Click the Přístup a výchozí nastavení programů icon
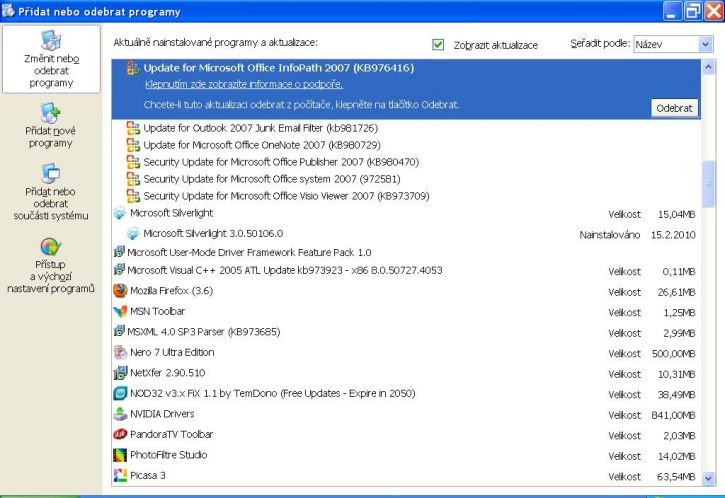Image resolution: width=725 pixels, height=498 pixels. [50, 246]
